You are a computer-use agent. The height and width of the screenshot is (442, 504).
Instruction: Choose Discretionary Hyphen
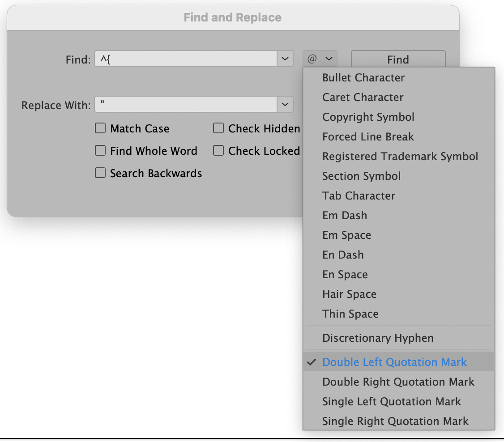click(378, 338)
